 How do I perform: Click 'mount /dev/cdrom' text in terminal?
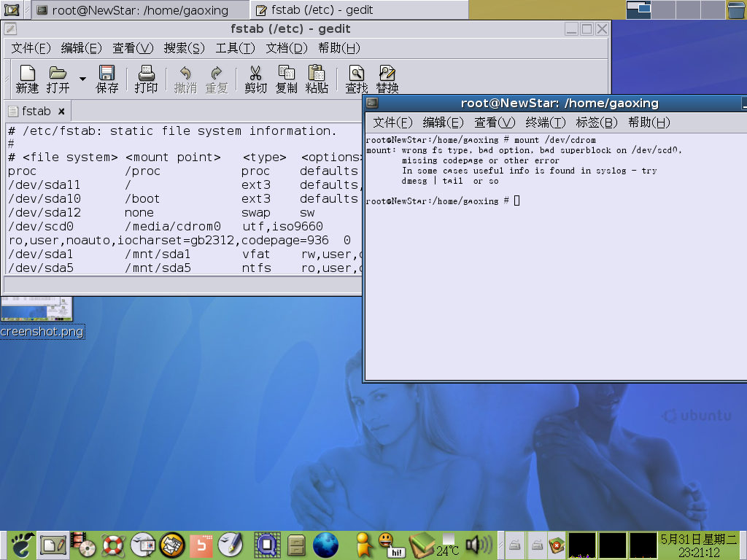(555, 140)
